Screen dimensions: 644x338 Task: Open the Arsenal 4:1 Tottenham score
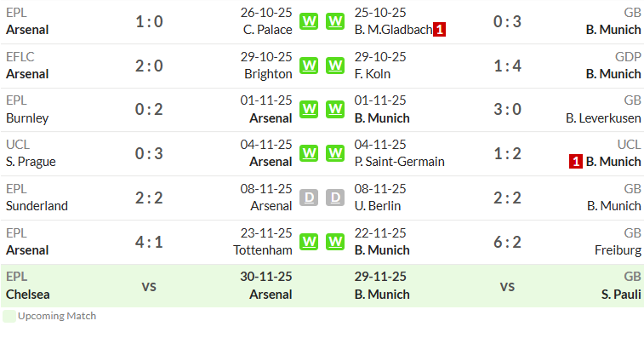(x=149, y=242)
